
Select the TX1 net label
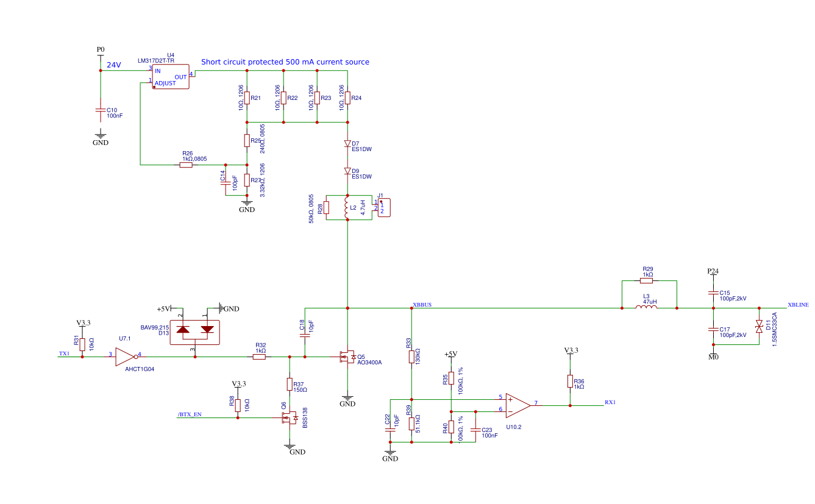(x=64, y=353)
